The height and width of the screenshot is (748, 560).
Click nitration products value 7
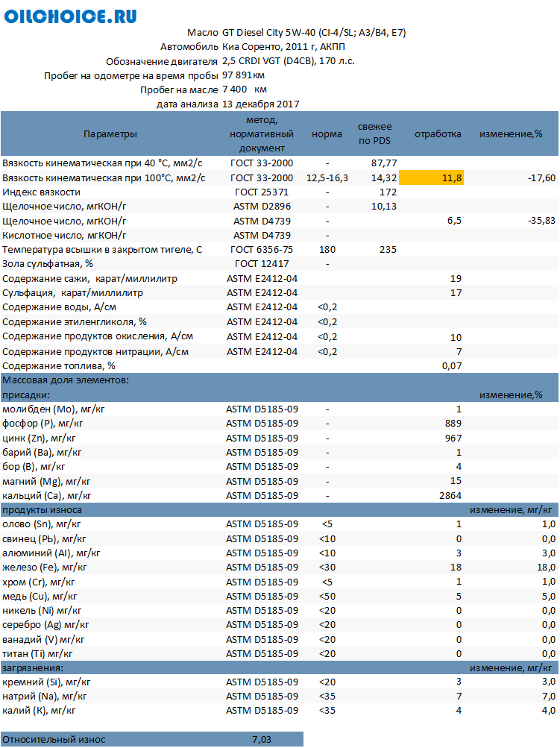pos(459,351)
